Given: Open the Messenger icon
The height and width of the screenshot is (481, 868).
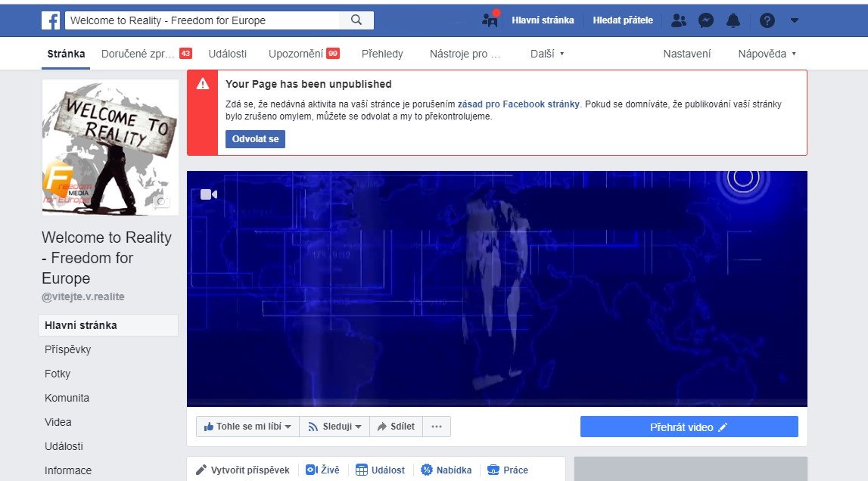Looking at the screenshot, I should 706,20.
